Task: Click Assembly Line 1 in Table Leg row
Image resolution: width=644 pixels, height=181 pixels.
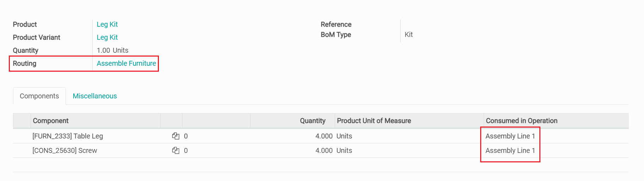Action: click(510, 136)
